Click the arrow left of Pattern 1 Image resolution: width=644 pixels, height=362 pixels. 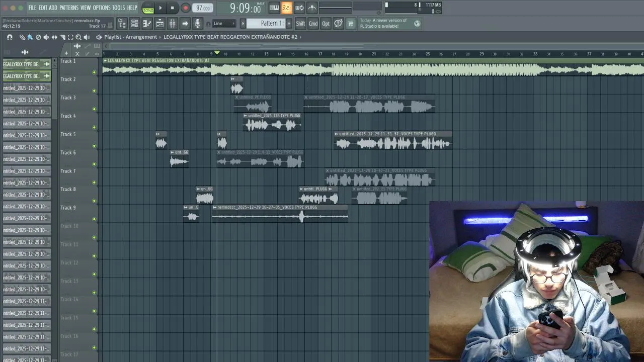pyautogui.click(x=243, y=24)
